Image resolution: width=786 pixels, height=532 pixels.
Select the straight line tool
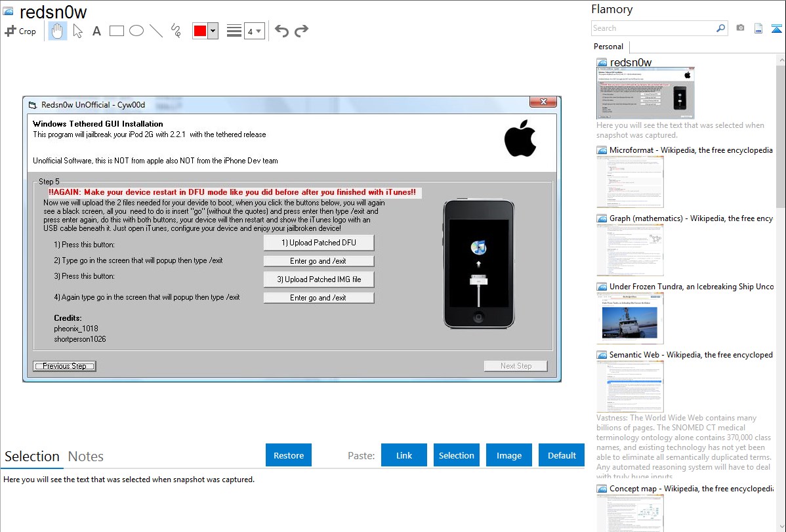pos(156,31)
